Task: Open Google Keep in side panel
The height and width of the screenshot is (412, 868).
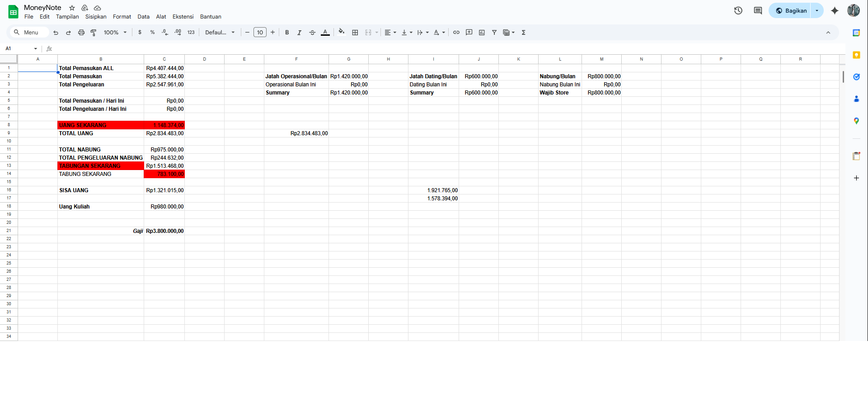Action: point(856,55)
